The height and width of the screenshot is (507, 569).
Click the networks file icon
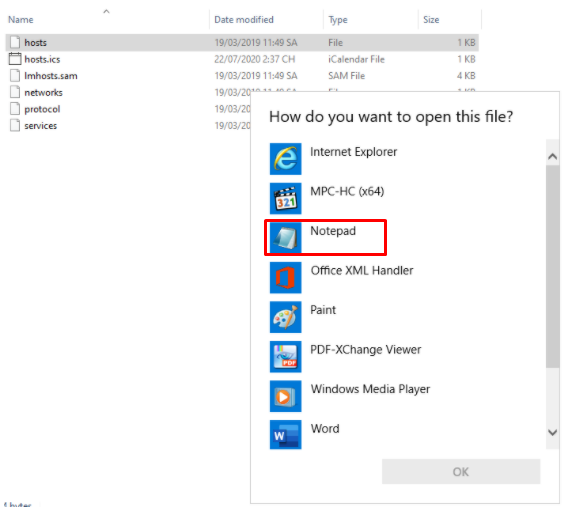pyautogui.click(x=15, y=92)
